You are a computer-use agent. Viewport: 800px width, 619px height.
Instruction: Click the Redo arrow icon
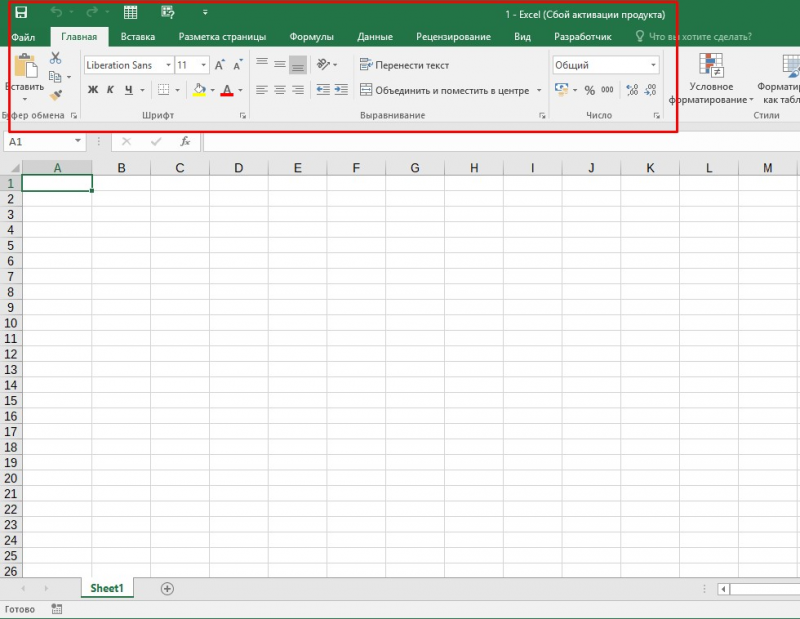(x=92, y=12)
